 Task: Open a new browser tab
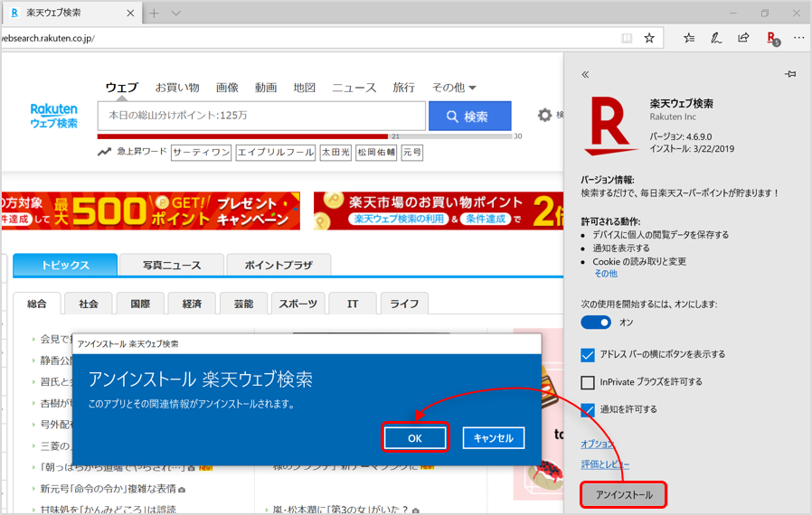154,13
